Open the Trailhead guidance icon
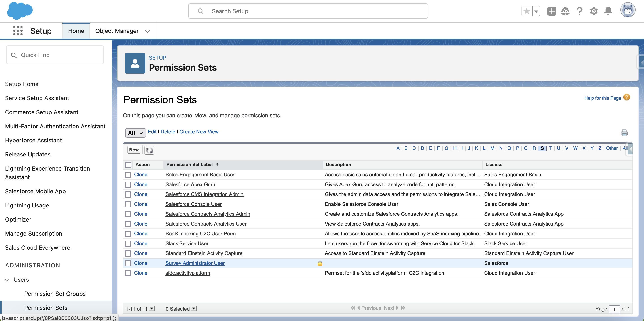The height and width of the screenshot is (321, 644). coord(565,11)
